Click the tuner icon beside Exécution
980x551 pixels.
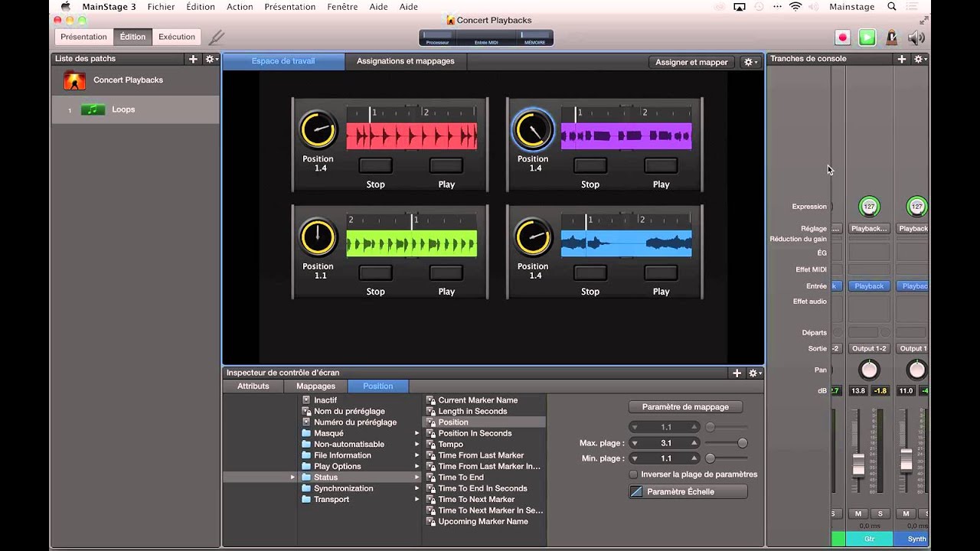point(217,37)
